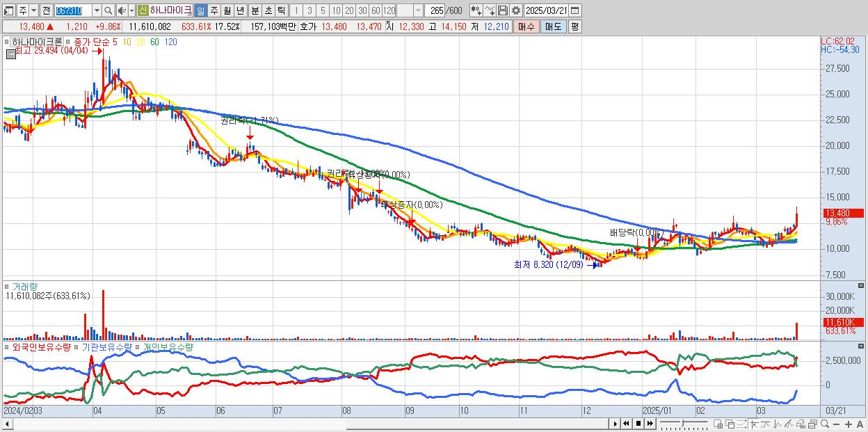Click the stop button in bottom bar
The height and width of the screenshot is (432, 868).
pyautogui.click(x=638, y=424)
